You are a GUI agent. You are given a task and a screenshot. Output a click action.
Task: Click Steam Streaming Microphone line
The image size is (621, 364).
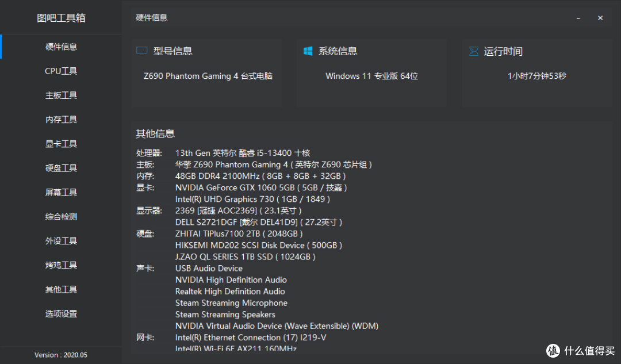coord(231,302)
